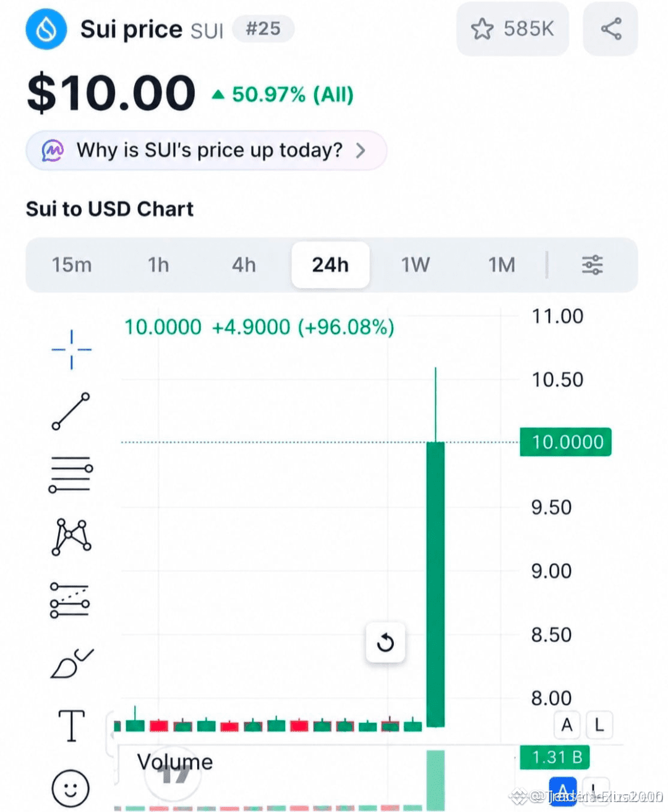Select the trend line drawing tool
Image resolution: width=668 pixels, height=812 pixels.
[71, 412]
